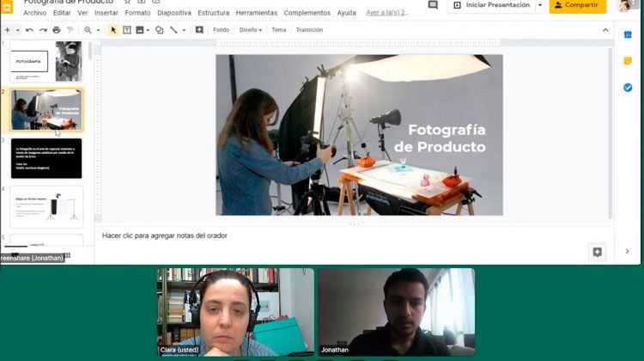
Task: Hide the menus with the up chevron
Action: 605,30
